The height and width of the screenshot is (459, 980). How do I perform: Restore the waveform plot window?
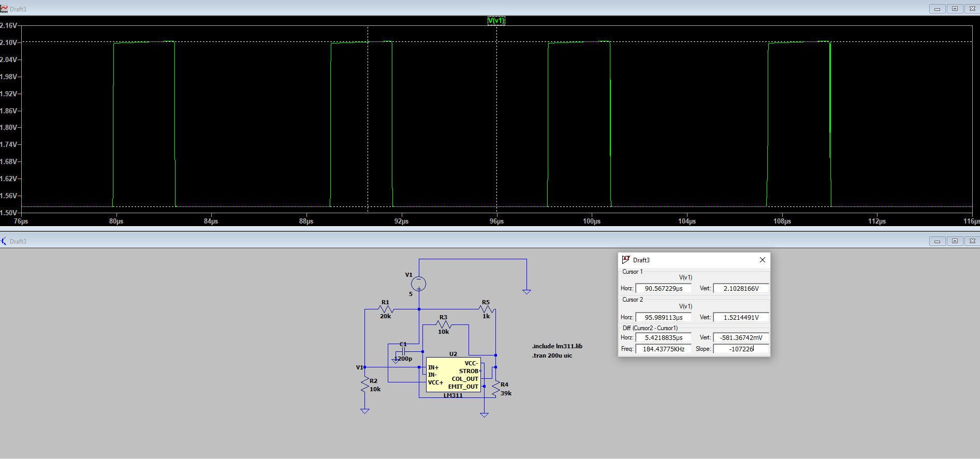click(x=955, y=9)
